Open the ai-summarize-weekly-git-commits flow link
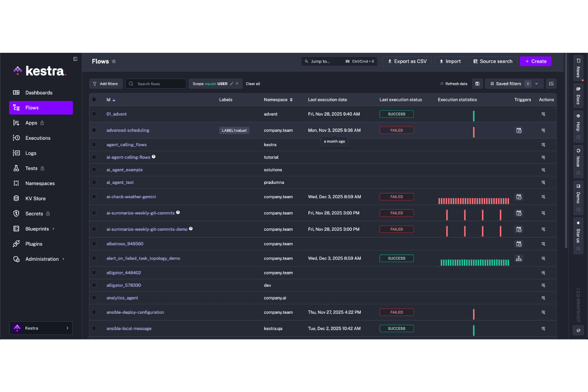This screenshot has width=588, height=392. [x=140, y=213]
